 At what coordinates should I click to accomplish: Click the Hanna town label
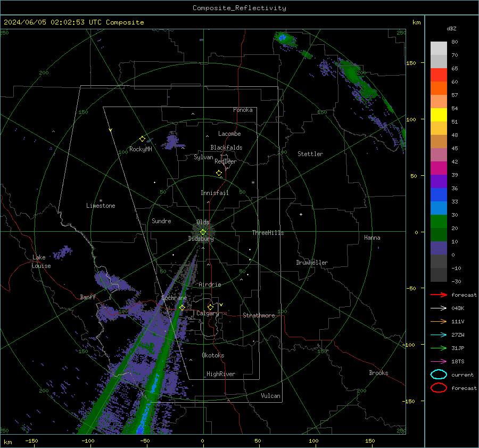tap(372, 238)
